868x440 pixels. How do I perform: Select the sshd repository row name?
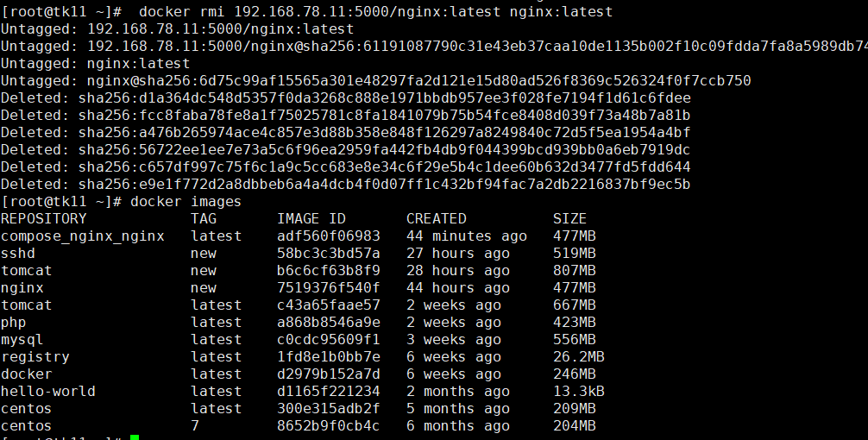click(x=18, y=254)
